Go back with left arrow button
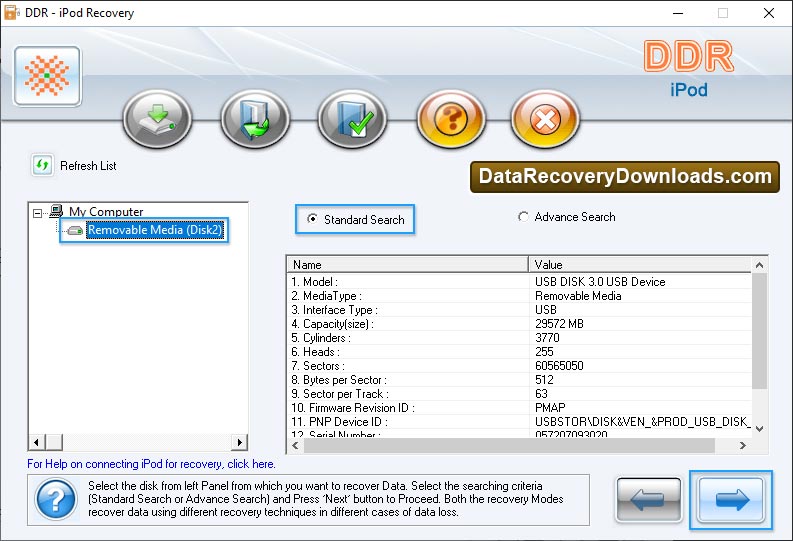The width and height of the screenshot is (793, 541). click(648, 500)
